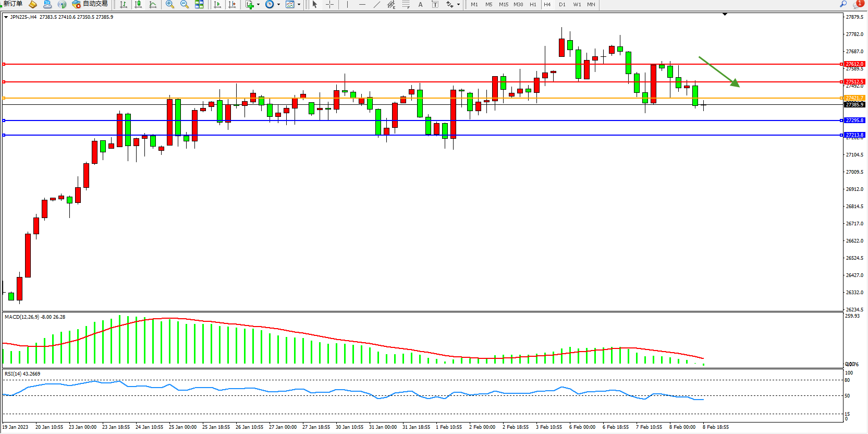The width and height of the screenshot is (868, 434).
Task: Select the draw trendline tool
Action: point(377,5)
